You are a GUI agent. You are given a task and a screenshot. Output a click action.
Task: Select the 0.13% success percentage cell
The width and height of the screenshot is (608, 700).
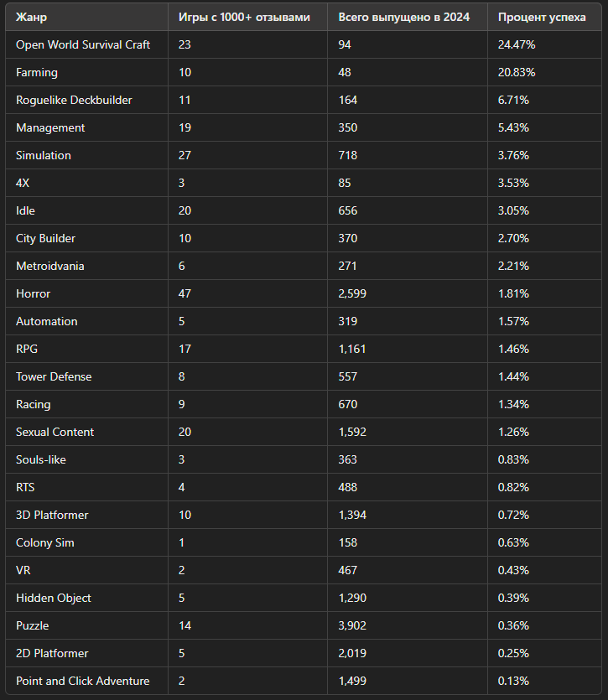click(x=513, y=681)
